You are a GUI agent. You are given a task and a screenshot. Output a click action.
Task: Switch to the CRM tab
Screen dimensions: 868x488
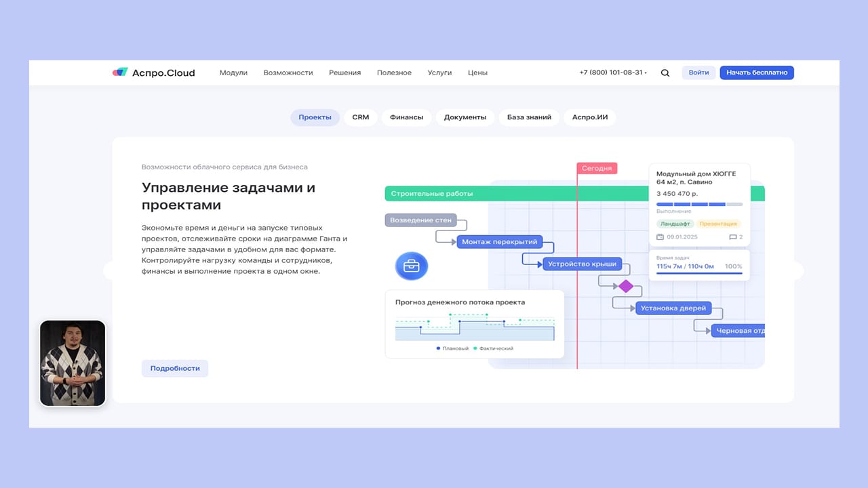[360, 117]
